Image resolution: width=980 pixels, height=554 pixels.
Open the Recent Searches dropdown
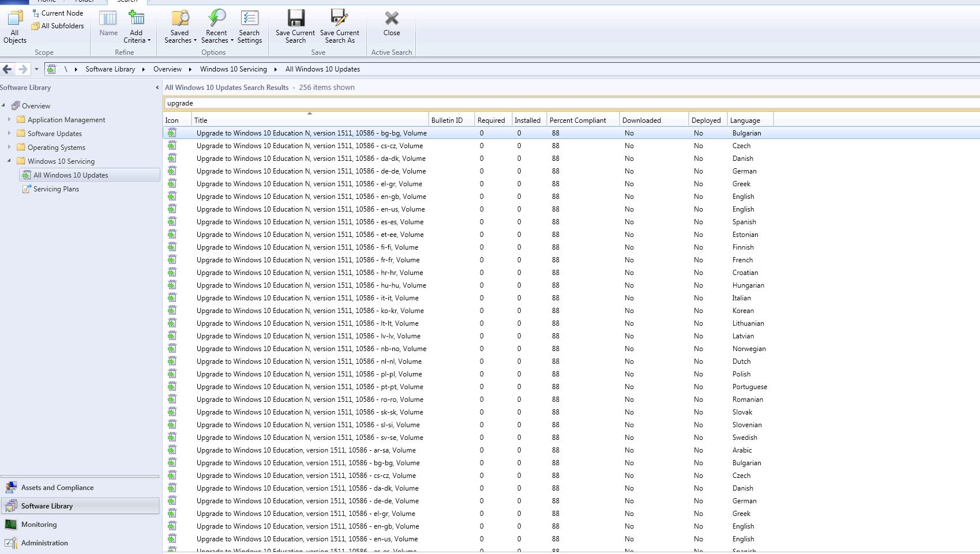click(x=217, y=27)
